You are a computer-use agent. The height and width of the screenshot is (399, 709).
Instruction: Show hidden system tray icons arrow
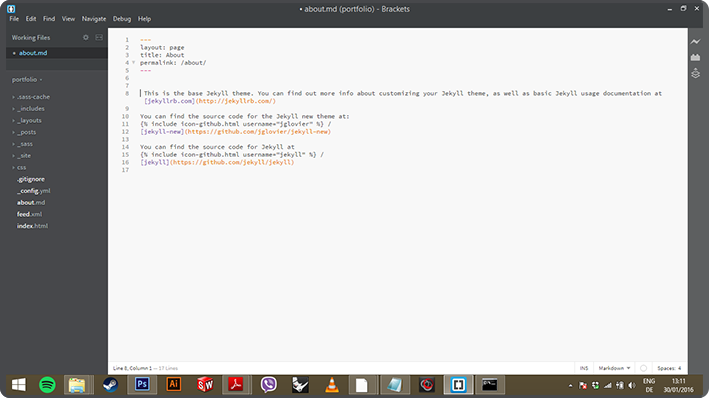pos(570,386)
